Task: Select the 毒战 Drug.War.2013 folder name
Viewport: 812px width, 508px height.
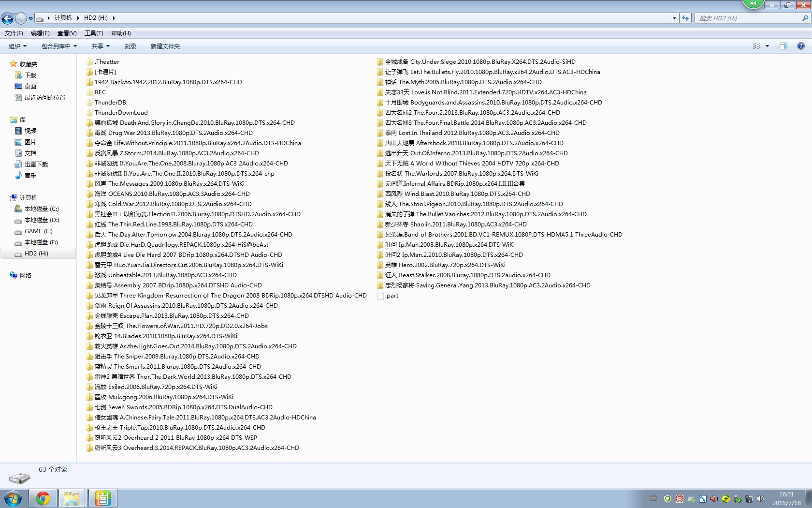Action: [x=174, y=133]
